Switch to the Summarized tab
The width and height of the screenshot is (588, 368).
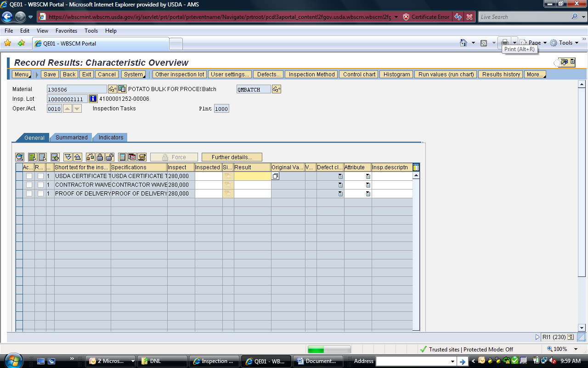71,138
